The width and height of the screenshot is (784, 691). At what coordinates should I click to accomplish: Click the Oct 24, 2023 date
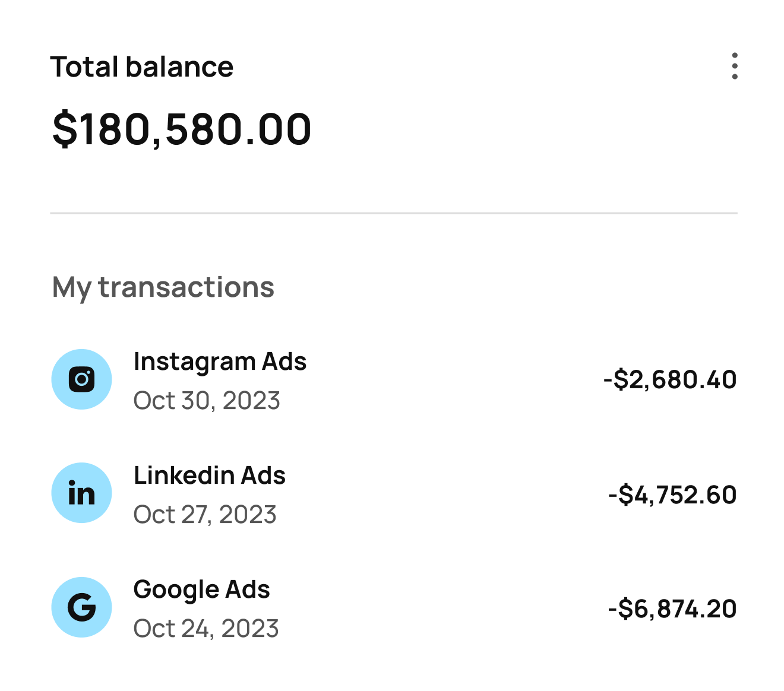click(x=206, y=629)
